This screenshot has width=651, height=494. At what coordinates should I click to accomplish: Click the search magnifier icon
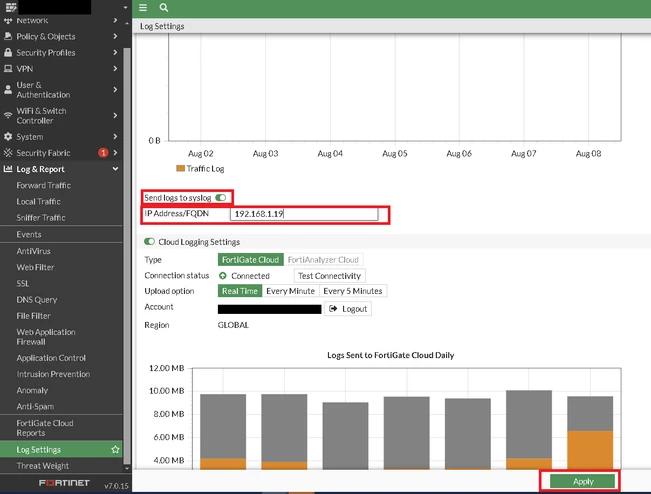coord(164,7)
